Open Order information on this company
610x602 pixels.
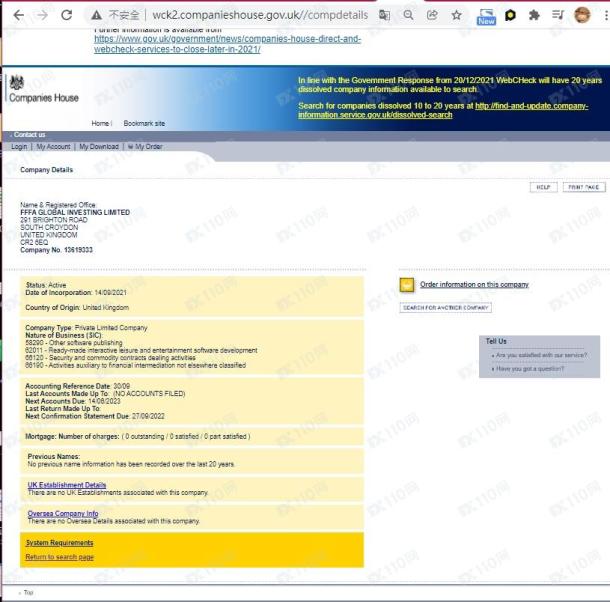[474, 284]
